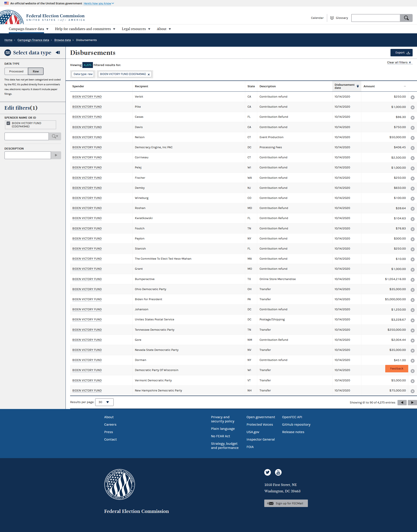Expand details for the Bumperactive row
417x532 pixels.
pos(412,280)
